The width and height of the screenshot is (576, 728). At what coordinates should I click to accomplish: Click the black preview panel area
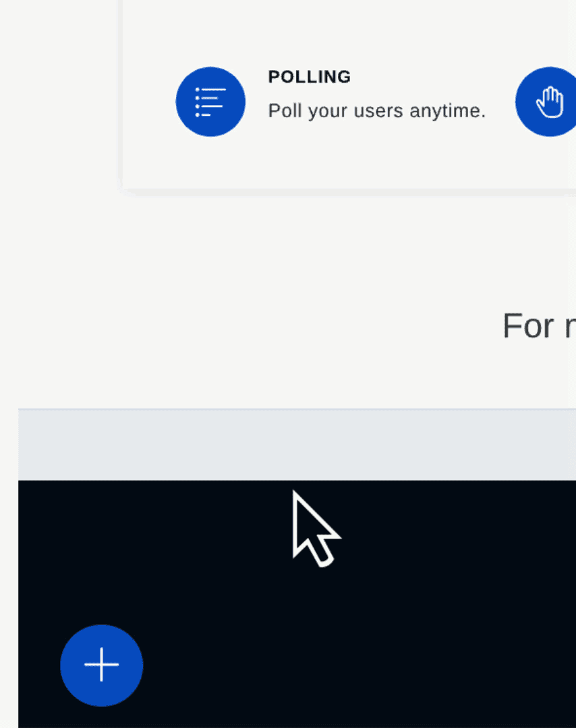pyautogui.click(x=297, y=604)
